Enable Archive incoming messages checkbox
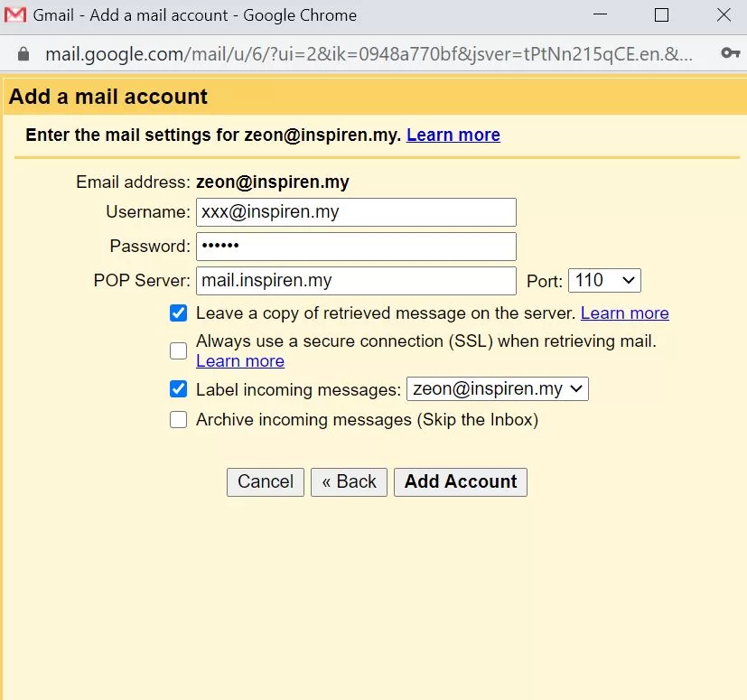Image resolution: width=747 pixels, height=700 pixels. tap(178, 420)
